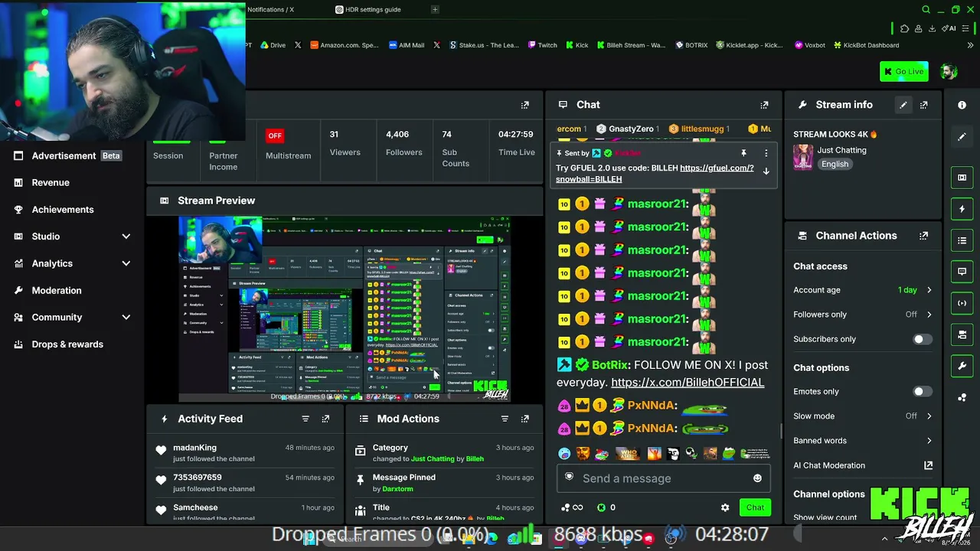The width and height of the screenshot is (980, 551).
Task: Click the Multistream OFF badge
Action: pyautogui.click(x=275, y=136)
